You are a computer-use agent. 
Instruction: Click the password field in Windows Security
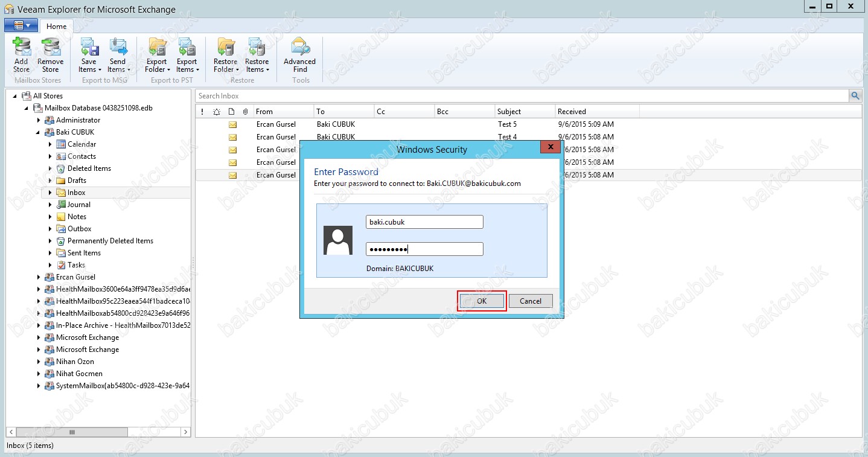pyautogui.click(x=424, y=249)
